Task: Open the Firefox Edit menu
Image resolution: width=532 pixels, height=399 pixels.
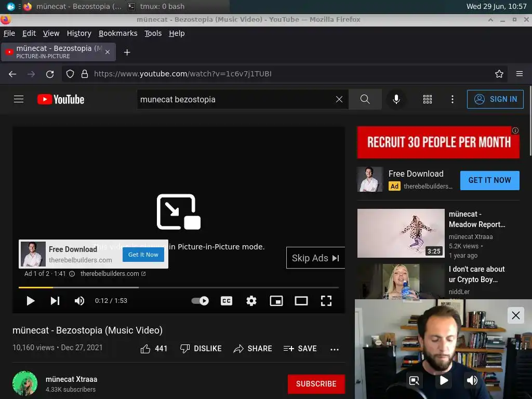Action: click(29, 33)
